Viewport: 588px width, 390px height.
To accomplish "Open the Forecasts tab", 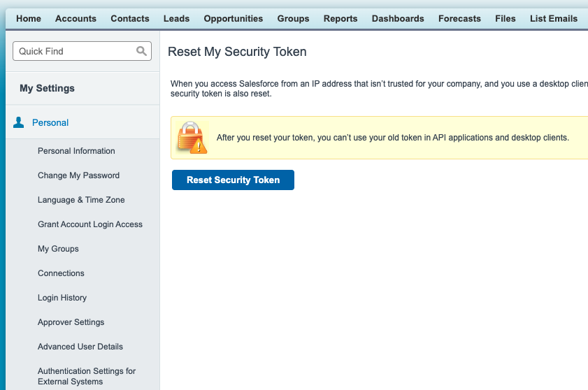I will [x=459, y=19].
